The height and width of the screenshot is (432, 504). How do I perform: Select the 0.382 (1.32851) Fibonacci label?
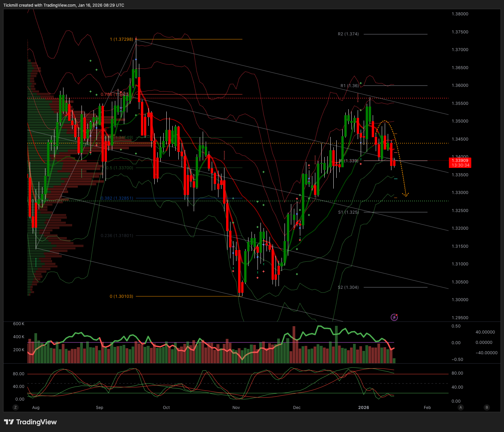pos(117,198)
